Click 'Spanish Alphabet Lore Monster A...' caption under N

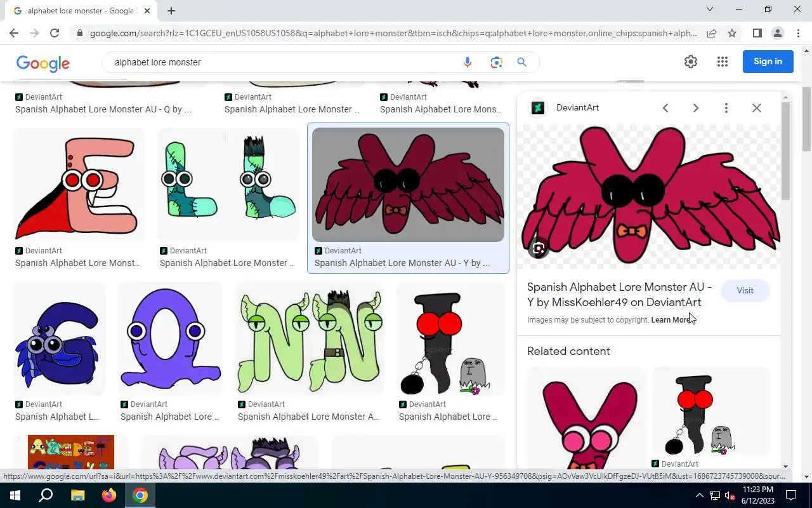308,417
